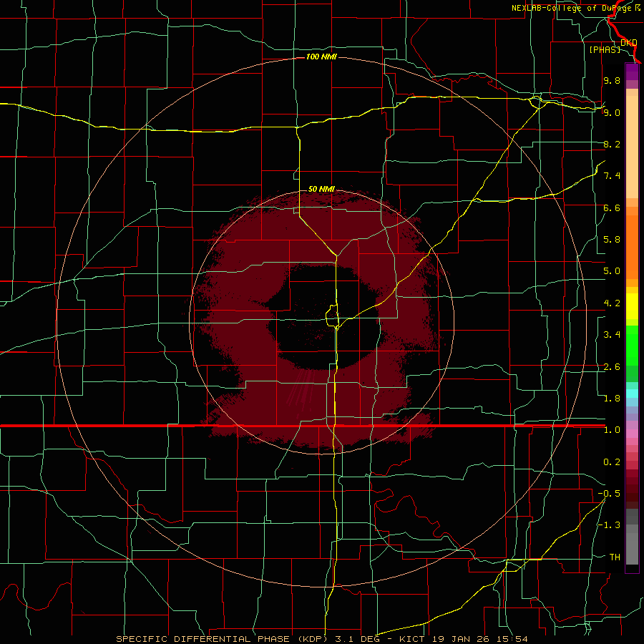Click the -0.5 color scale value
The image size is (644, 644).
point(609,494)
